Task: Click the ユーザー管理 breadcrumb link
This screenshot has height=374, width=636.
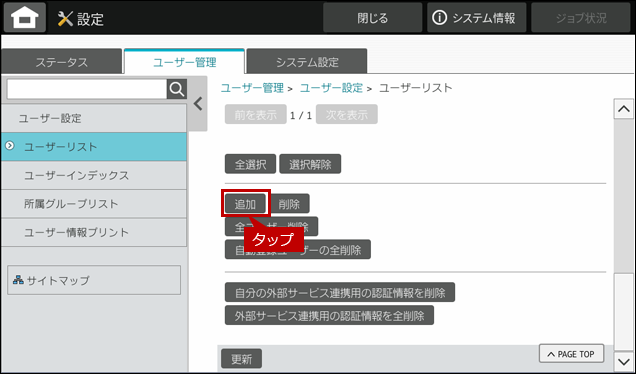Action: [252, 88]
